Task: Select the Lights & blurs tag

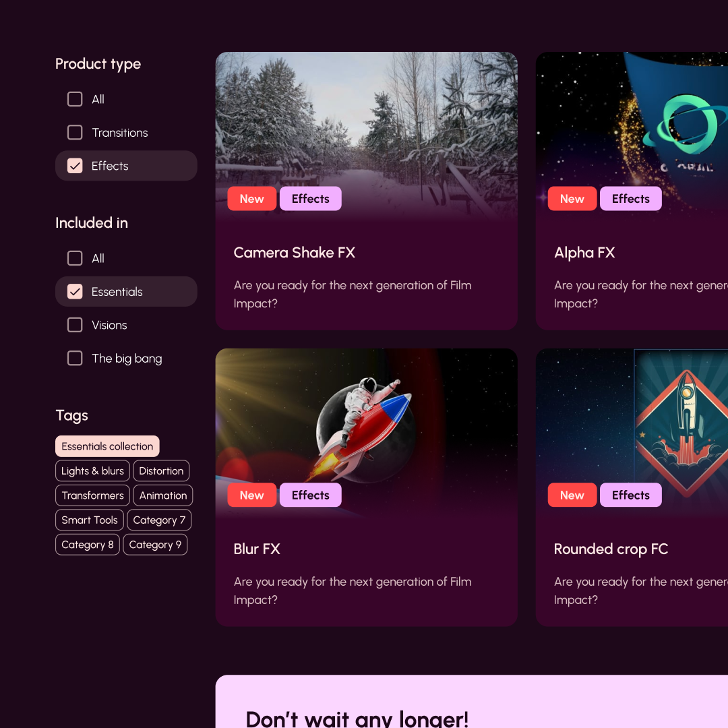Action: pyautogui.click(x=92, y=471)
